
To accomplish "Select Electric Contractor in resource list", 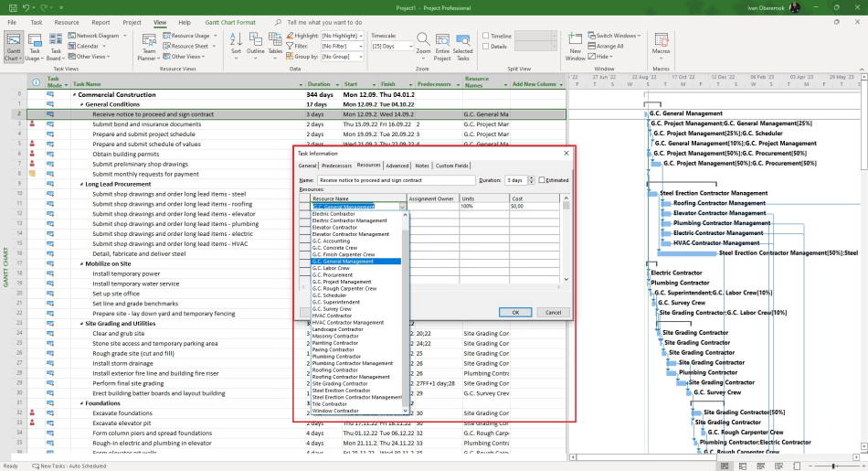I will [356, 214].
